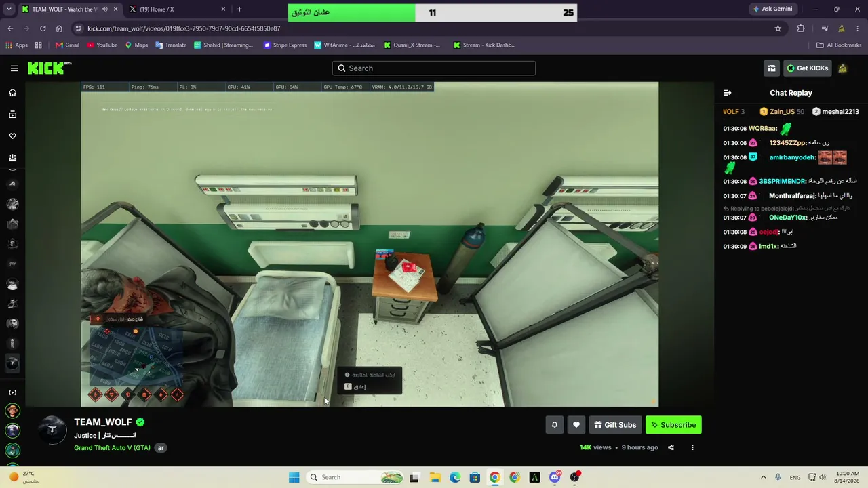Go to the Kick home logo
868x488 pixels.
click(50, 68)
